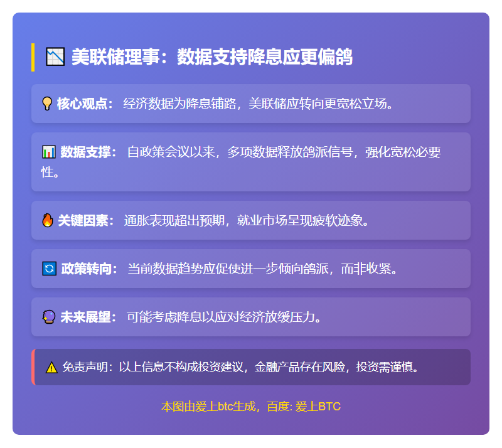Click the 未来展望 content card
Image resolution: width=502 pixels, height=448 pixels.
pyautogui.click(x=251, y=317)
